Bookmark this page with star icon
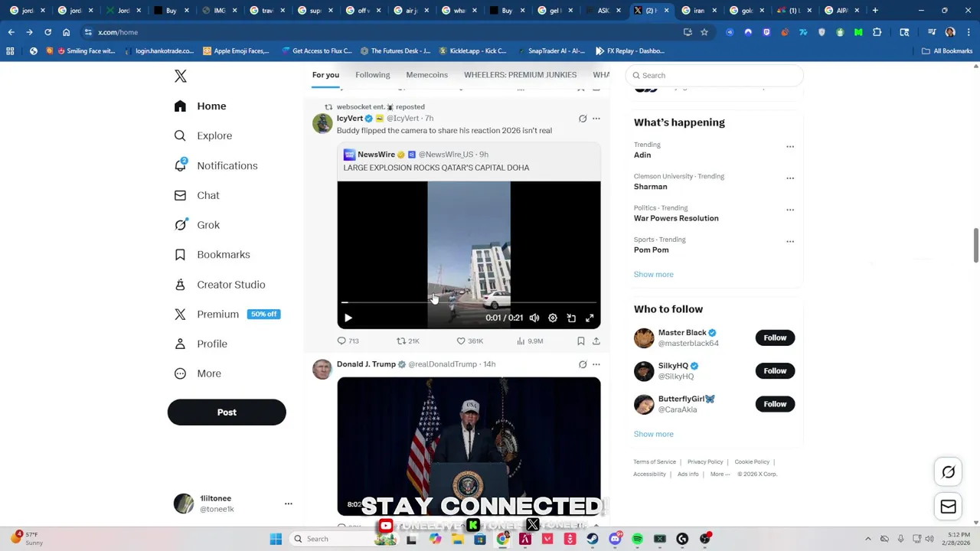980x551 pixels. (704, 32)
